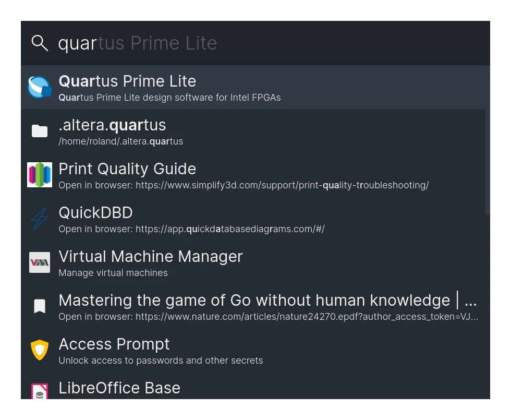Image resolution: width=511 pixels, height=420 pixels.
Task: Click the colorful Simplify3D Print Quality Guide icon
Action: tap(40, 175)
